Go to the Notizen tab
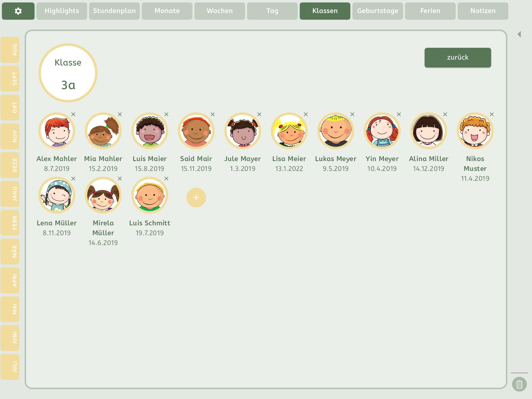532x399 pixels. [x=483, y=11]
